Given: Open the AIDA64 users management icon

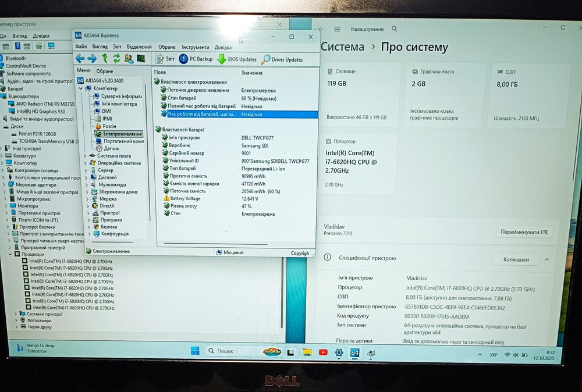Looking at the screenshot, I should coord(129,58).
